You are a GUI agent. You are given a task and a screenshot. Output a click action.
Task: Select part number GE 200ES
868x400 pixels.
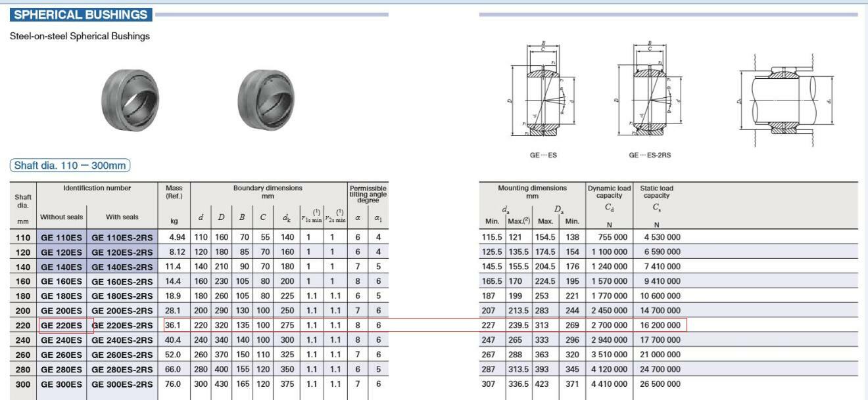click(x=62, y=311)
